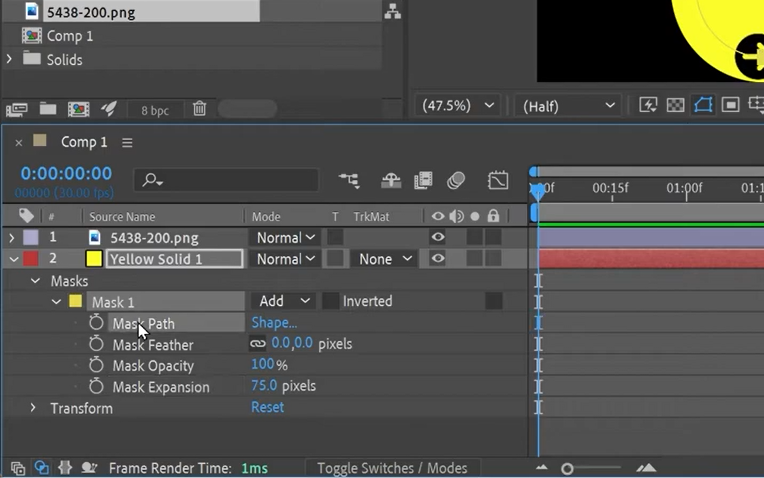Delete the selected project item with the trash icon
The image size is (764, 478).
[x=199, y=108]
